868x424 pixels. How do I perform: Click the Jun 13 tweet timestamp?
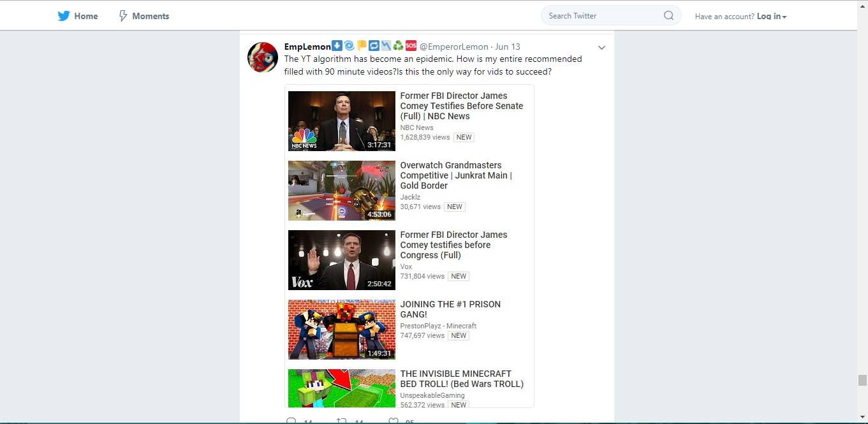(508, 47)
